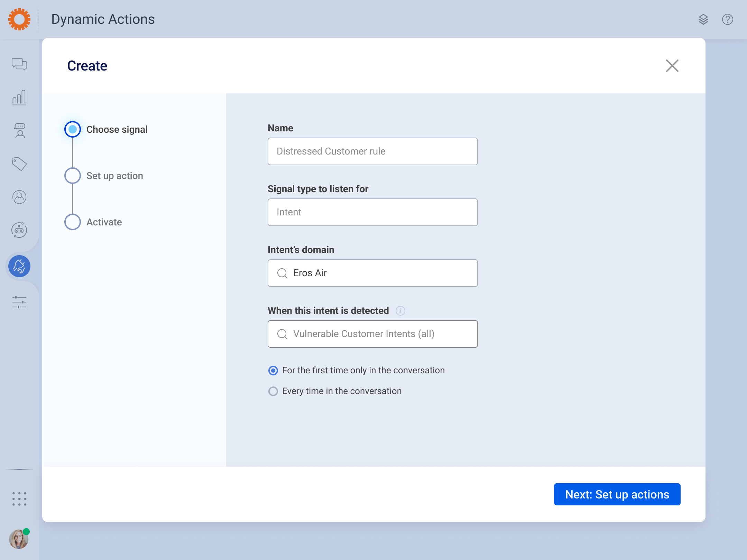Open the layers stack icon in header
This screenshot has height=560, width=747.
[x=703, y=19]
